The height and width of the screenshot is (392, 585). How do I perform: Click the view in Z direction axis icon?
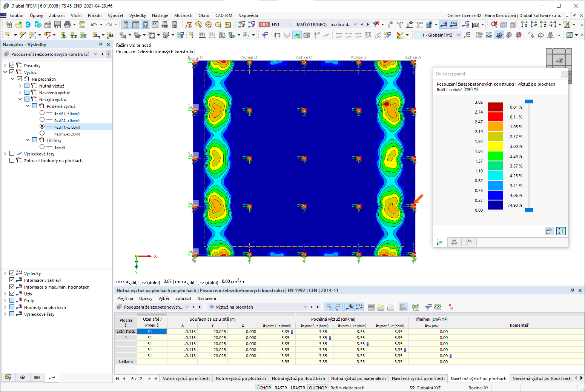[x=543, y=25]
